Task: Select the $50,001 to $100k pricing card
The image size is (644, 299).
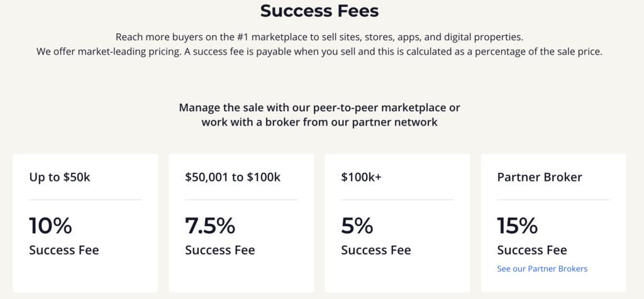Action: click(x=241, y=223)
